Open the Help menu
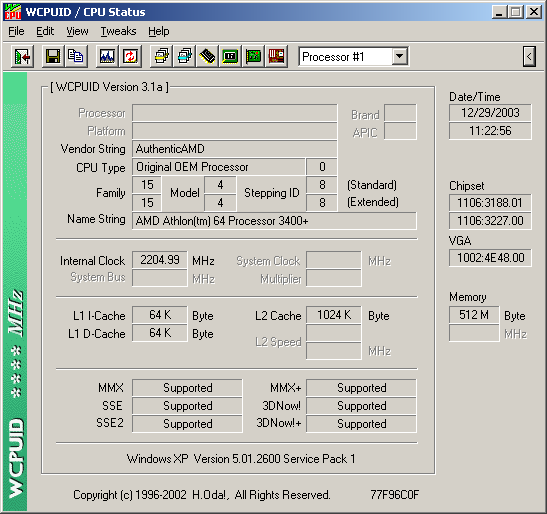This screenshot has height=514, width=547. tap(159, 31)
